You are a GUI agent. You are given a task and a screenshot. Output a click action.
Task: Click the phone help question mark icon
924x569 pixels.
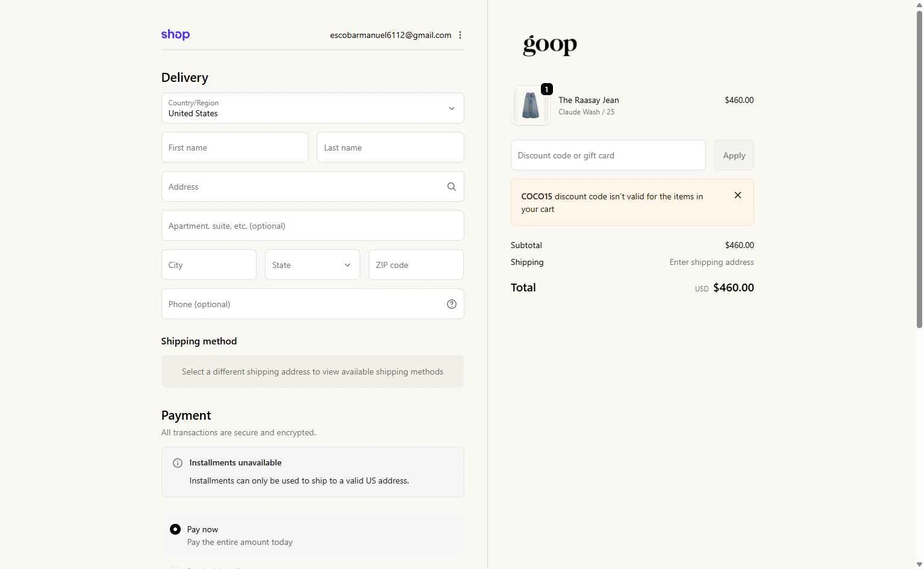(x=451, y=304)
